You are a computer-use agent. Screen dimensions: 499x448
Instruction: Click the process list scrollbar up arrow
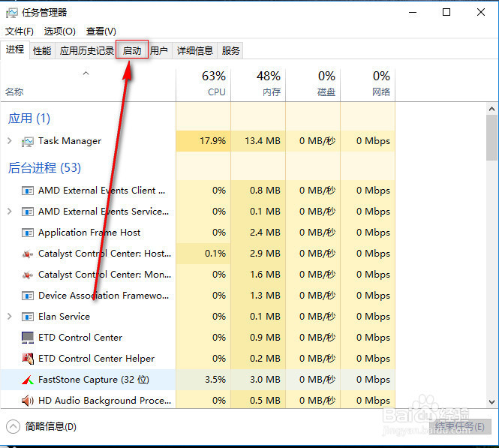[491, 109]
